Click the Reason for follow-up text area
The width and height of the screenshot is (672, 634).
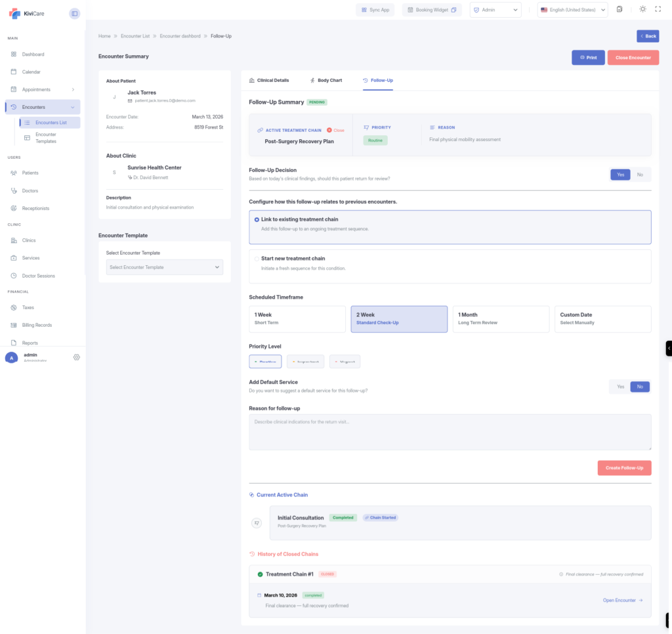pyautogui.click(x=450, y=432)
